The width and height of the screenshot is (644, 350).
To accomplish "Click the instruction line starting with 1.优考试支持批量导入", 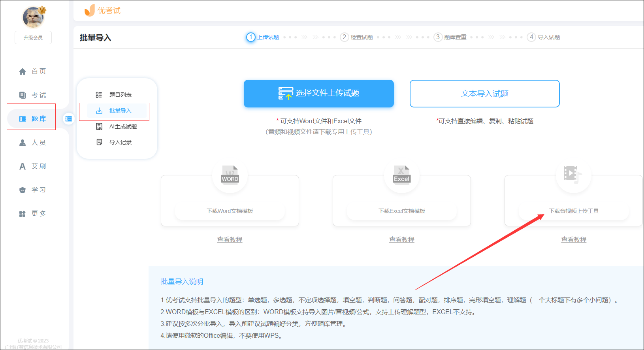I will point(390,300).
